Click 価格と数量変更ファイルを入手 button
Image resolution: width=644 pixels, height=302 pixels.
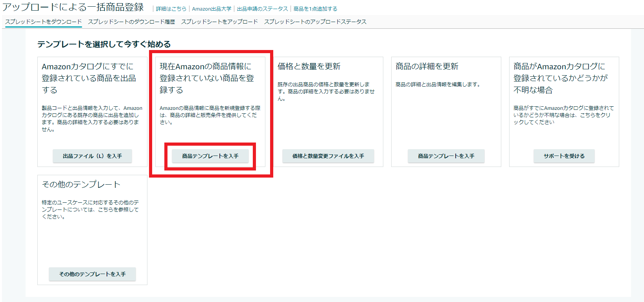point(328,156)
